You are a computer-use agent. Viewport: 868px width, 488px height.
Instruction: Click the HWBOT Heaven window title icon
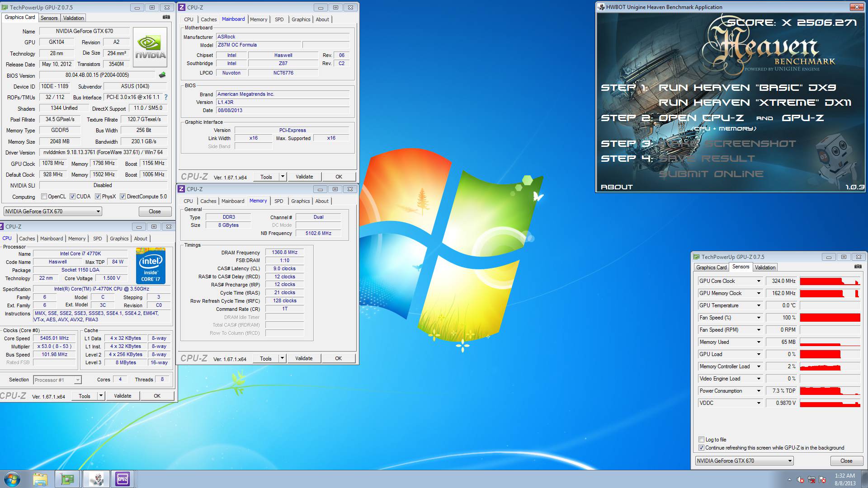[601, 7]
